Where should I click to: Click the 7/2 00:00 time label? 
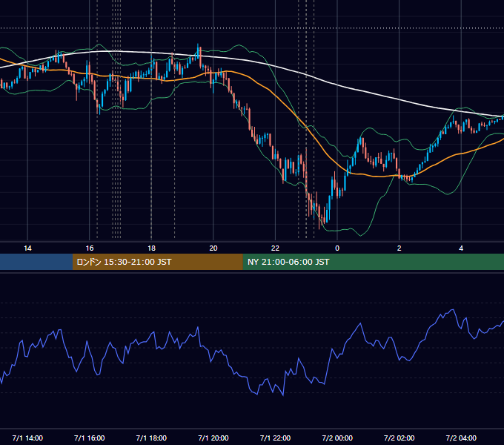[x=337, y=438]
